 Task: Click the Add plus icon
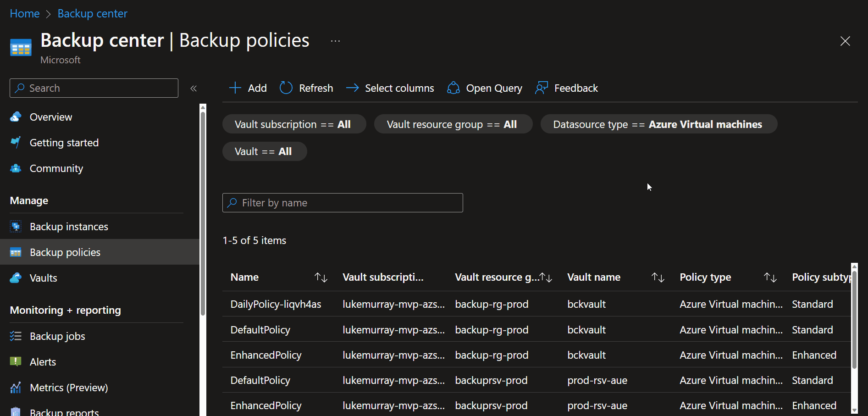click(x=235, y=88)
